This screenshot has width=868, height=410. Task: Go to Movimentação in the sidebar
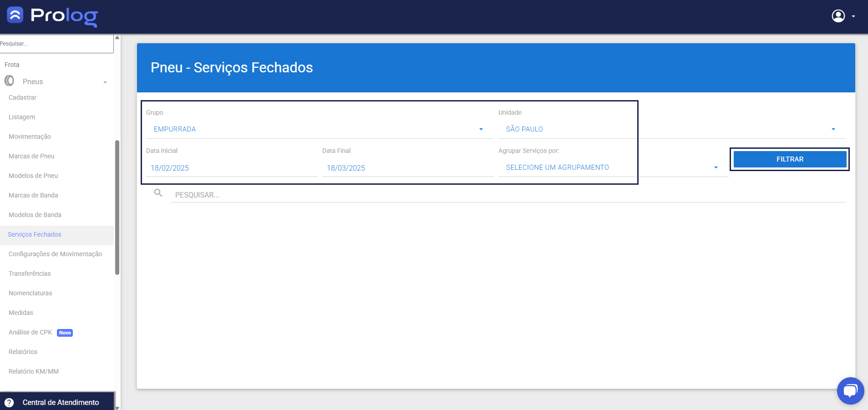click(x=30, y=137)
